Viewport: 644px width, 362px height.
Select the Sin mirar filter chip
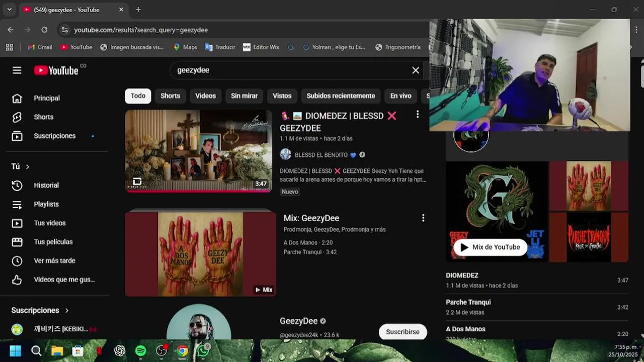(244, 96)
